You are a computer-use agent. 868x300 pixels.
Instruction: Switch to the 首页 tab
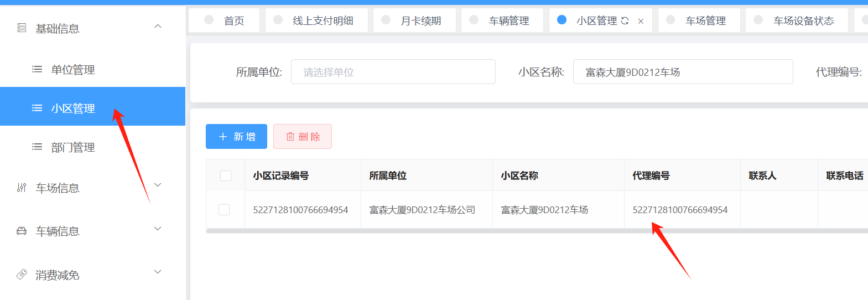(x=224, y=20)
